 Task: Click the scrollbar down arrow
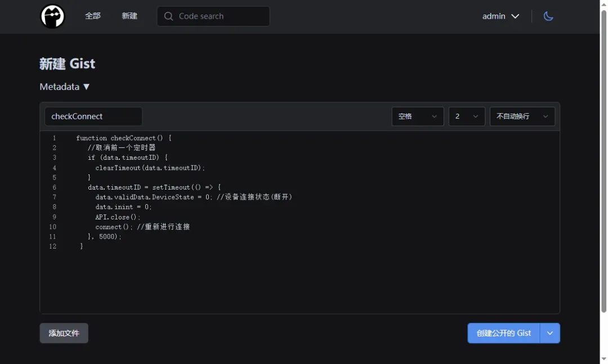click(603, 359)
